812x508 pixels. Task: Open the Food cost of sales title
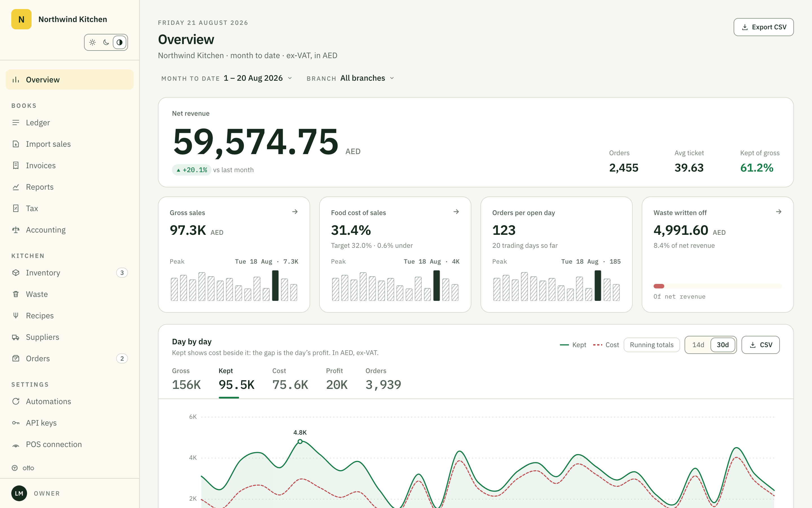(x=358, y=213)
